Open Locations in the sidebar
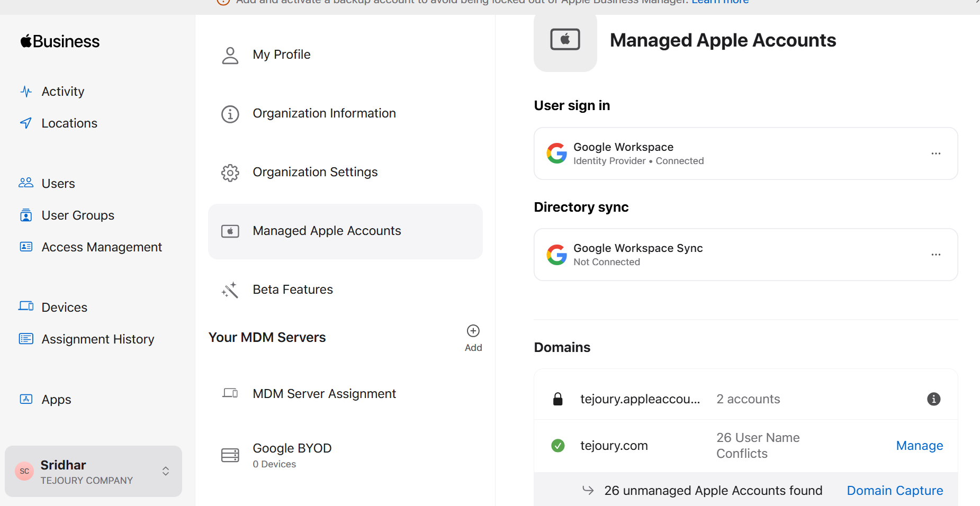980x506 pixels. pos(69,123)
